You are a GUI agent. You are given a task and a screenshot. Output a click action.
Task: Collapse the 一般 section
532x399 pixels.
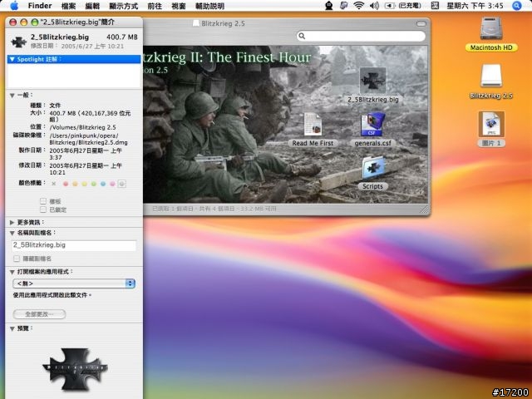coord(12,96)
